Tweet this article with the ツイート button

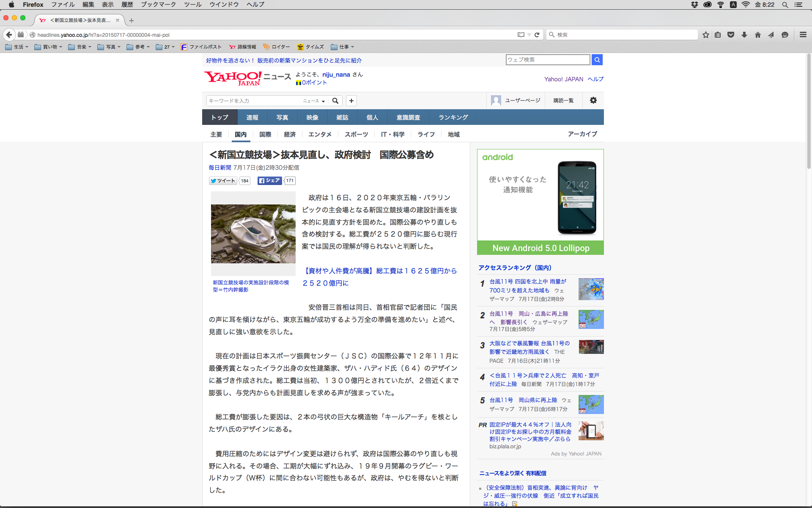223,181
